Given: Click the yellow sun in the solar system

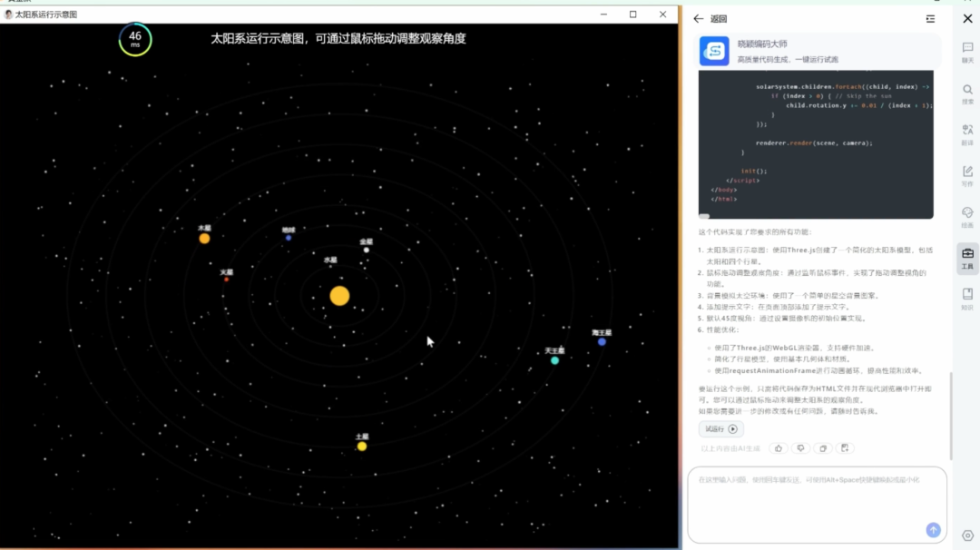Looking at the screenshot, I should coord(339,295).
